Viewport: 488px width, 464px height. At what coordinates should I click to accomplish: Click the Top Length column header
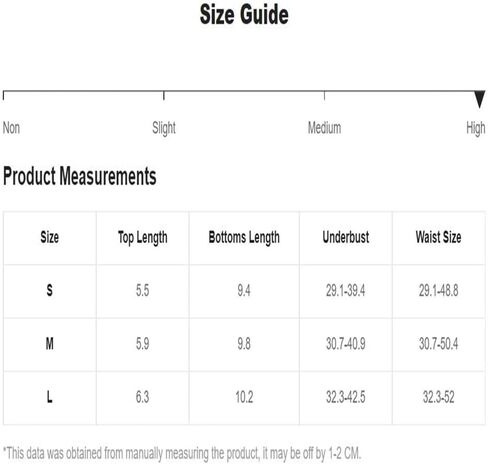click(143, 238)
